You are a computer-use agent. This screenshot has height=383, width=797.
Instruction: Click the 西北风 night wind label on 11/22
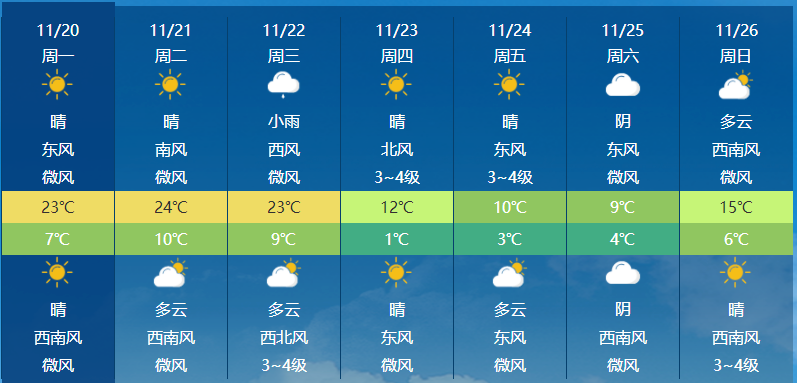[x=284, y=338]
